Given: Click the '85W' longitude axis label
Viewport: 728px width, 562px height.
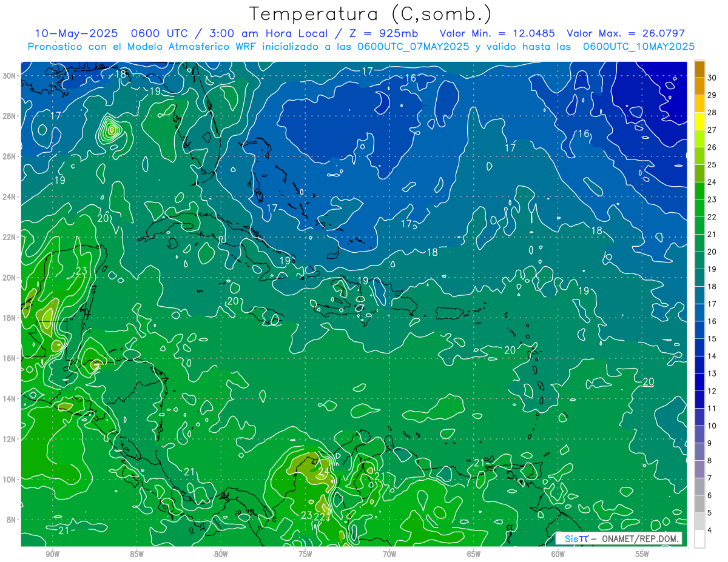Looking at the screenshot, I should tap(136, 554).
